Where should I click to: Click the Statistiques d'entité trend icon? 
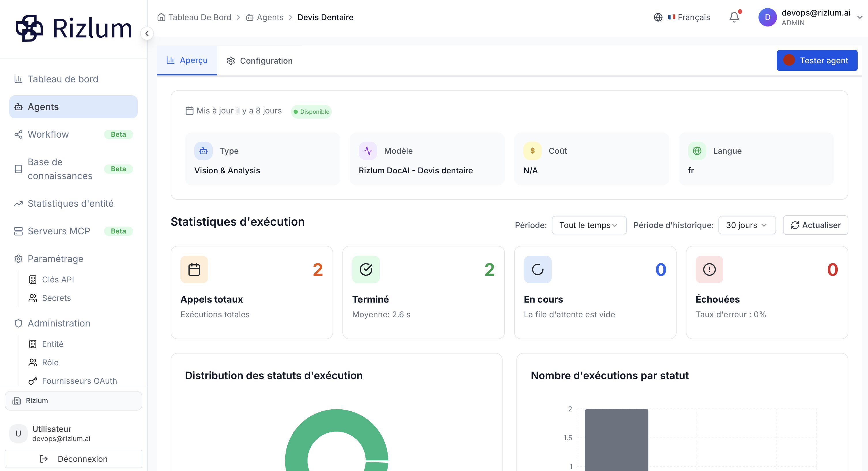click(18, 203)
